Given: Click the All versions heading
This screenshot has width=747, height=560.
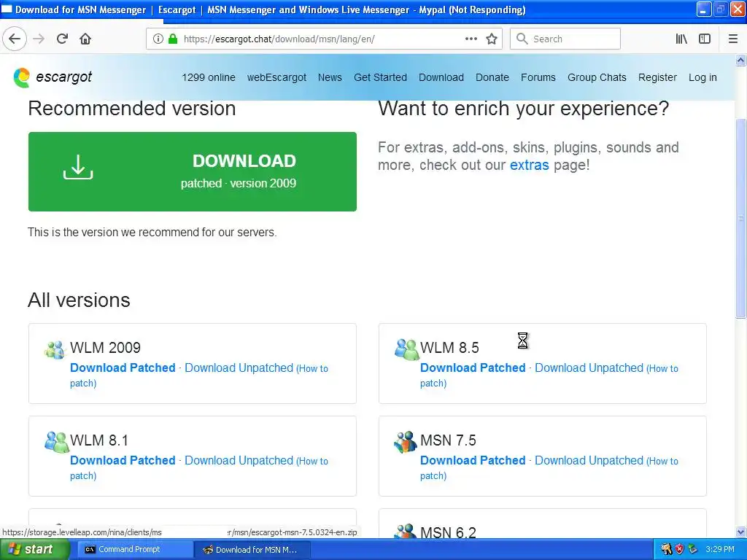Looking at the screenshot, I should tap(79, 300).
